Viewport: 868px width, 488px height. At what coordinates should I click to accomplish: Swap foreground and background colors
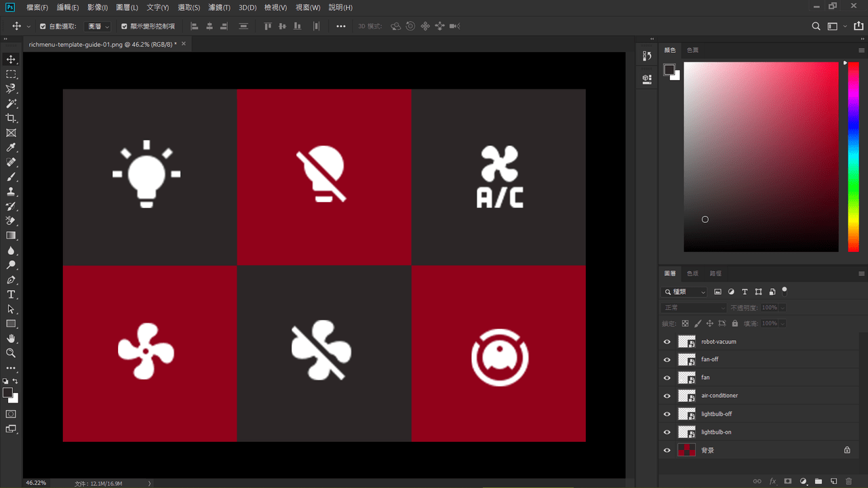pos(16,382)
